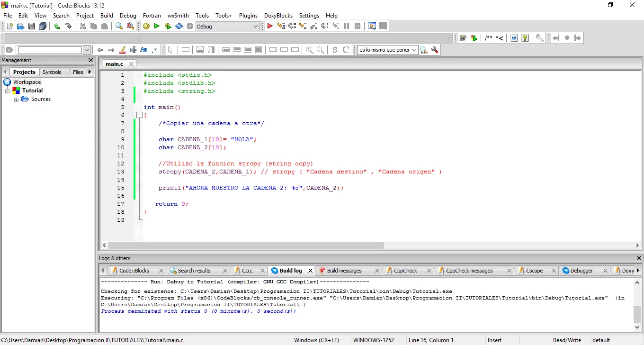The width and height of the screenshot is (644, 345).
Task: Switch to Build messages log tab
Action: (x=344, y=271)
